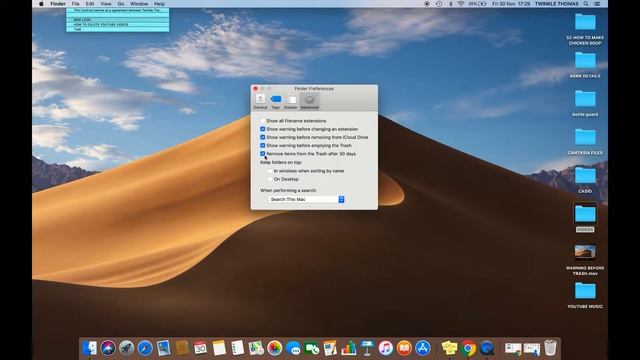Screen dimensions: 640x360
Task: Select WARNING BEFORE TRASH.mov file thumbnail
Action: click(x=585, y=252)
